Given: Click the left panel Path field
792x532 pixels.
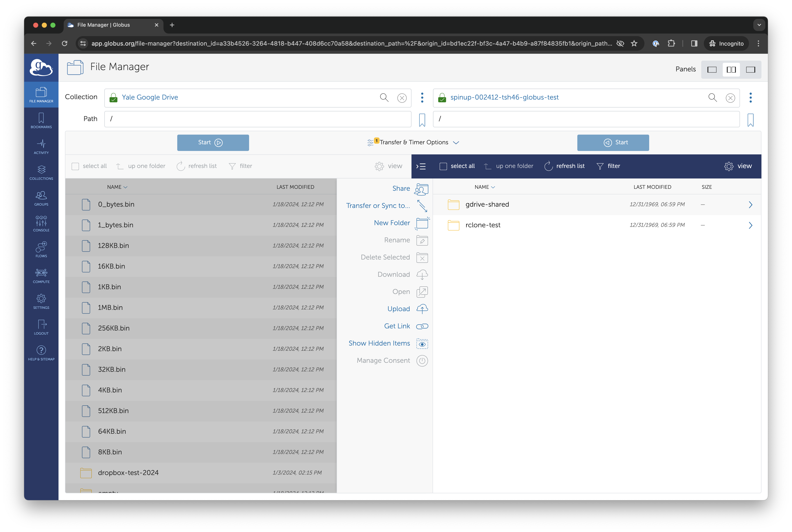Looking at the screenshot, I should coord(257,119).
